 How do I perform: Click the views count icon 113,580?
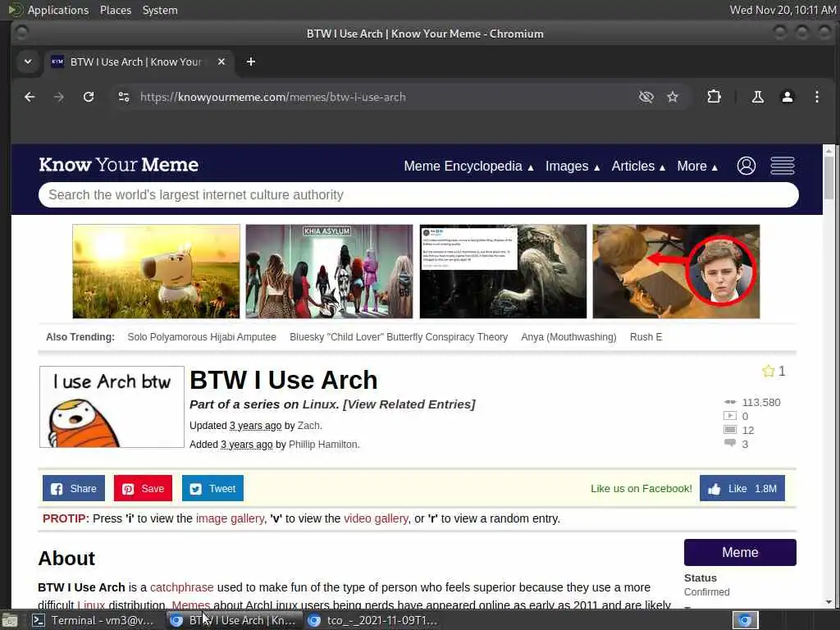[730, 402]
